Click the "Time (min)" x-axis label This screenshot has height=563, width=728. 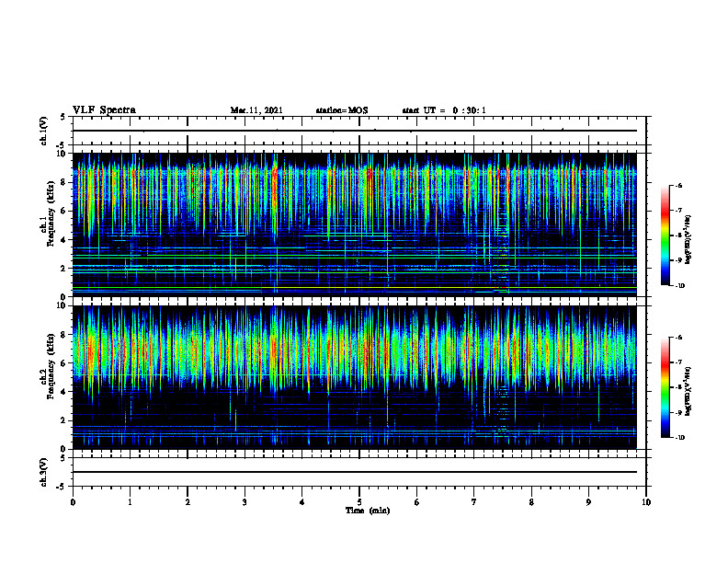pos(368,511)
